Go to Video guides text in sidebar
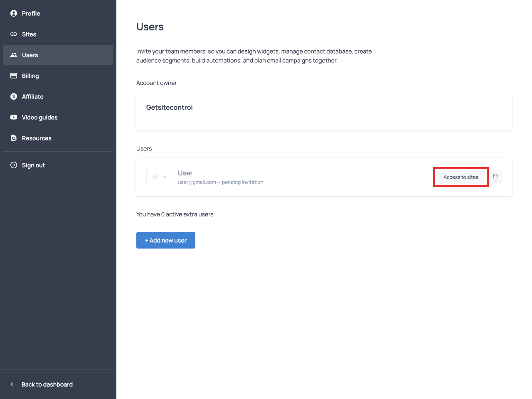Viewport: 532px width, 399px height. click(39, 117)
